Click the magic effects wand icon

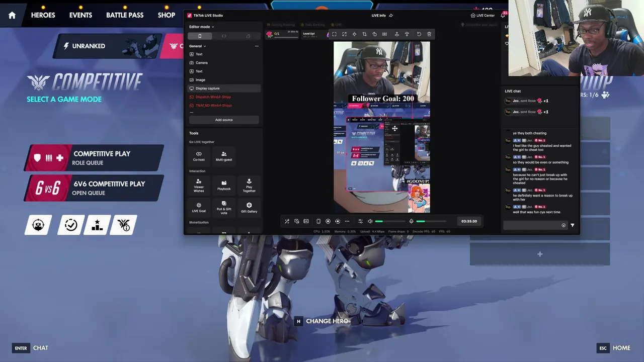pos(287,221)
